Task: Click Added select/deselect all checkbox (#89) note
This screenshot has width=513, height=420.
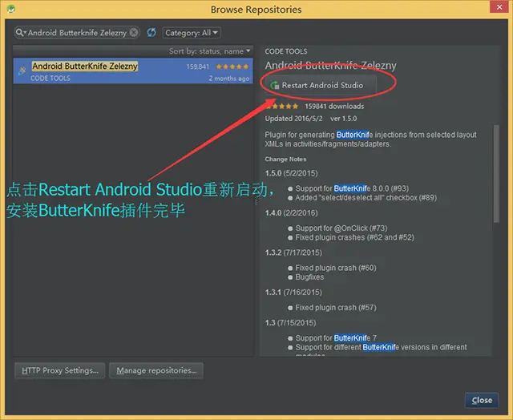Action: [x=366, y=197]
